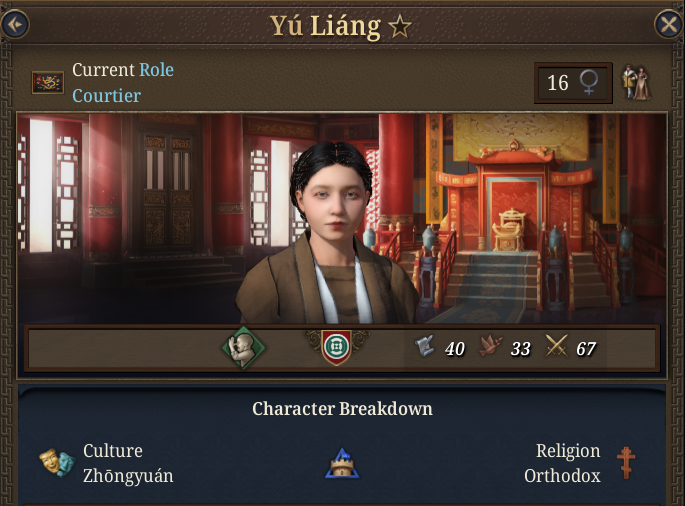The width and height of the screenshot is (685, 506).
Task: Click the crossed swords icon showing 67
Action: [x=557, y=346]
